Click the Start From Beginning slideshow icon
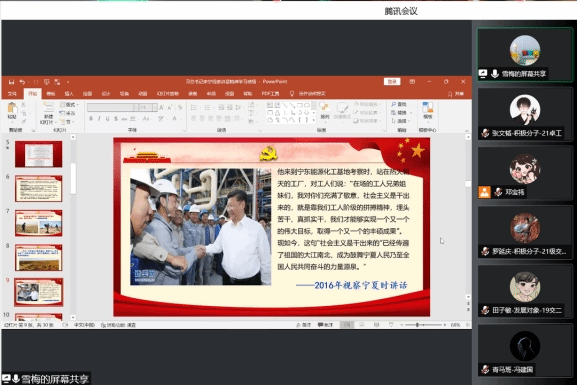Image resolution: width=578 pixels, height=386 pixels. tap(46, 82)
